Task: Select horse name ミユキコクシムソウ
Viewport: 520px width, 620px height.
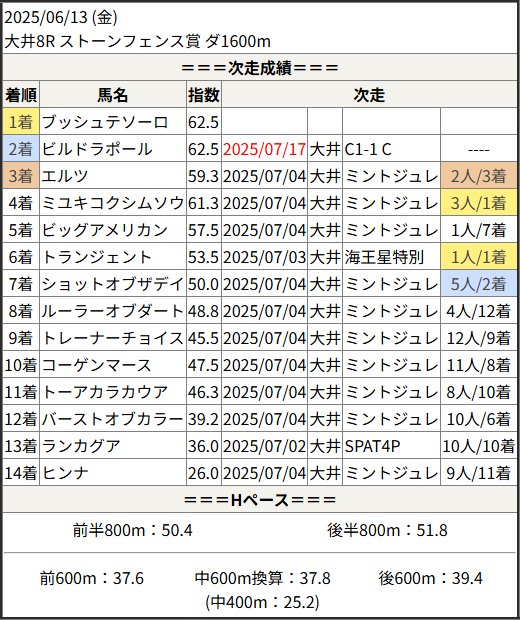Action: coord(113,203)
